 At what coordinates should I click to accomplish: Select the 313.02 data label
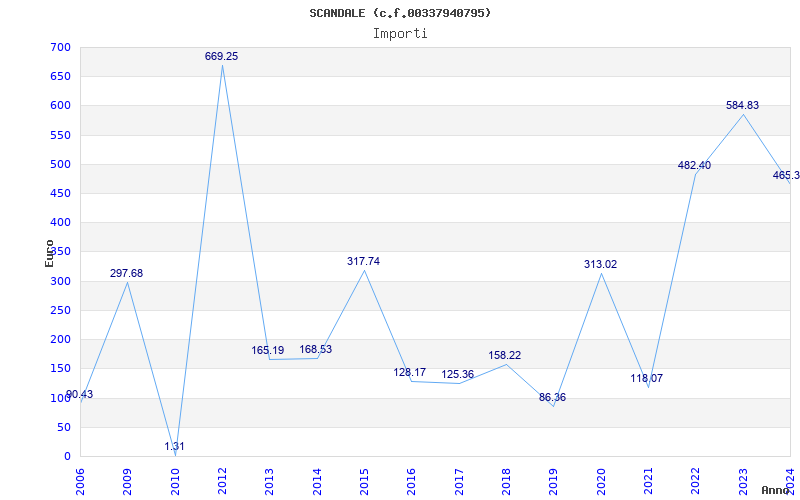(x=601, y=264)
